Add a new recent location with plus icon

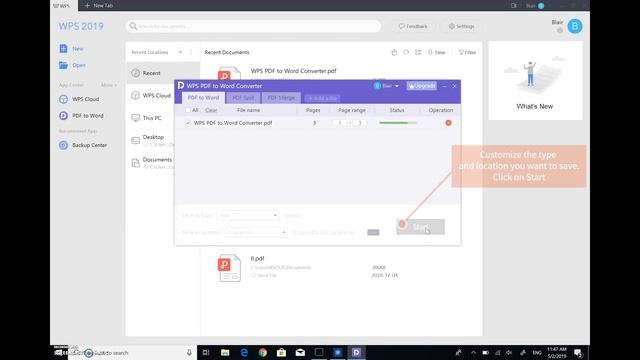click(x=180, y=52)
